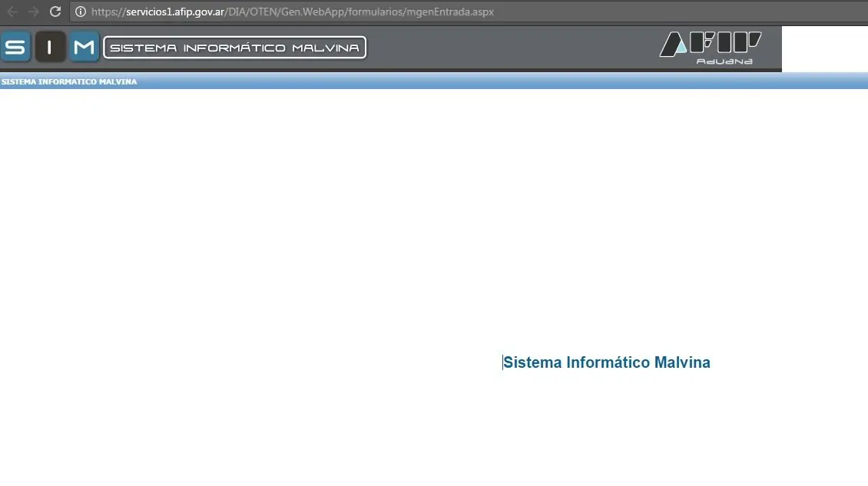Click the SIM logo letter M tile
868x486 pixels.
tap(84, 47)
